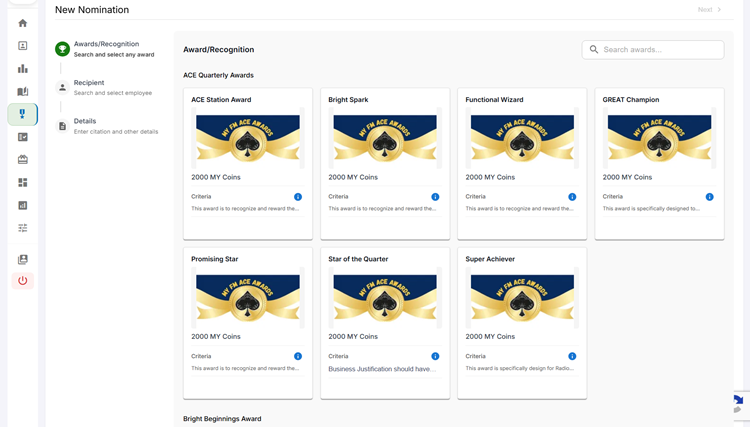Viewport: 750px width, 427px height.
Task: Click the GREAT Champion title
Action: (x=630, y=99)
